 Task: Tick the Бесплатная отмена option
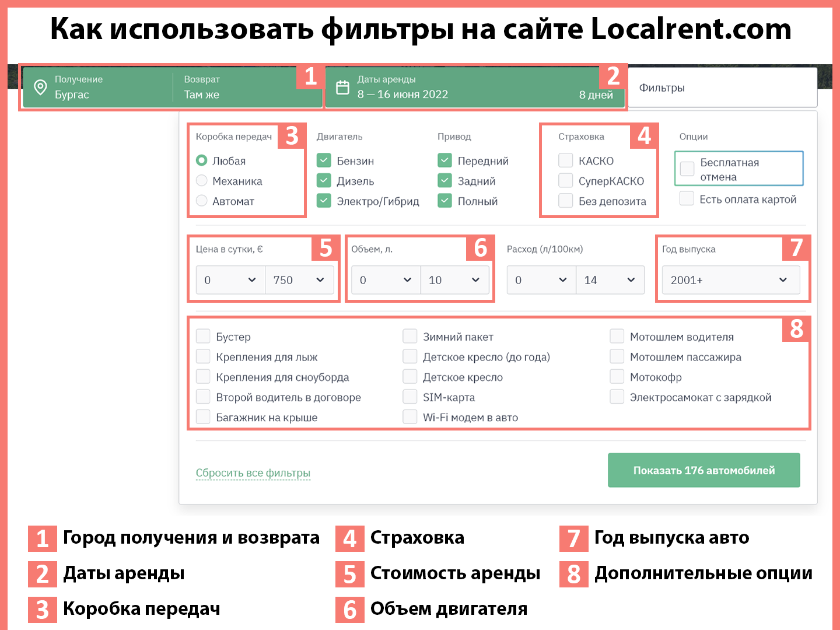coord(687,169)
